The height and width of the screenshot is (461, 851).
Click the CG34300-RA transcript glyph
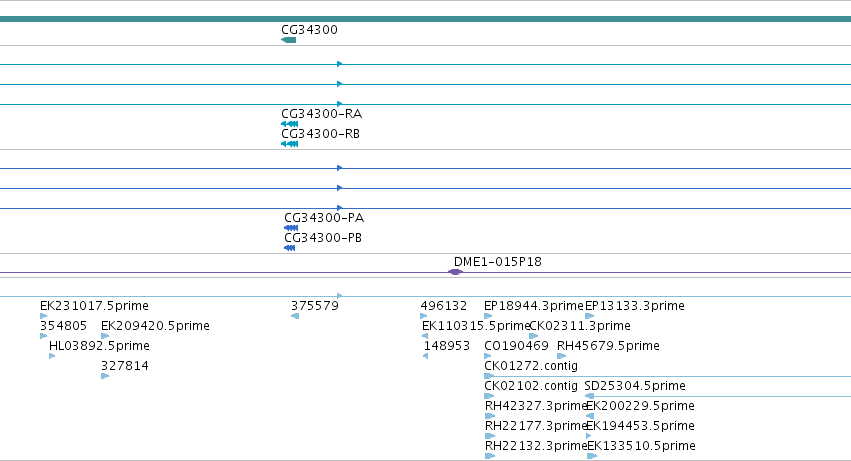[289, 124]
